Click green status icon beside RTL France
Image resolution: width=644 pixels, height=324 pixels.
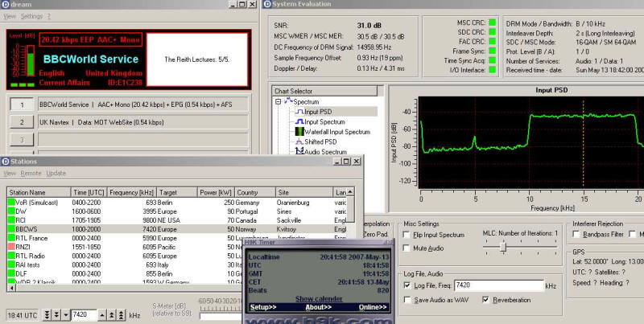[x=11, y=238]
